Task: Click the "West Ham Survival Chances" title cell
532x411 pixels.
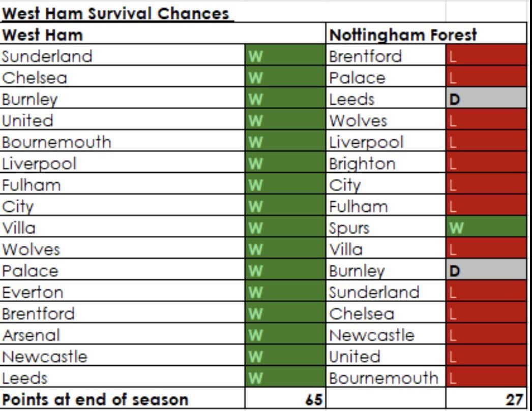Action: [x=116, y=13]
